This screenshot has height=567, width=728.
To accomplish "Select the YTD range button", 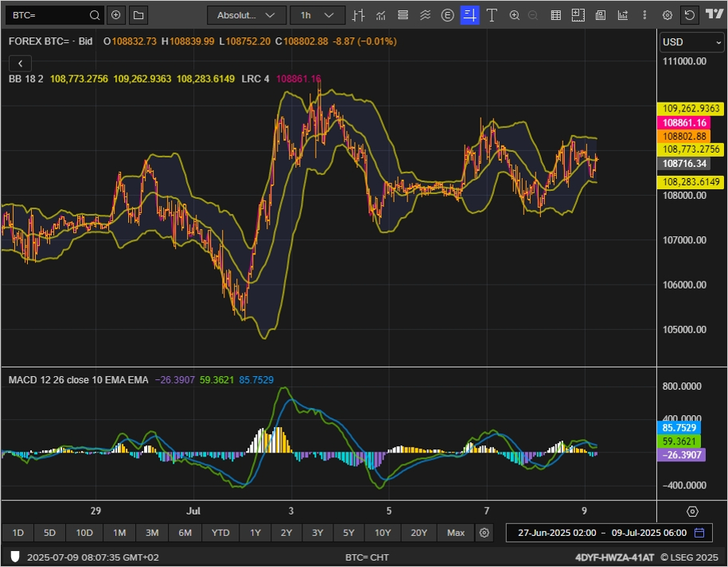I will [x=220, y=533].
